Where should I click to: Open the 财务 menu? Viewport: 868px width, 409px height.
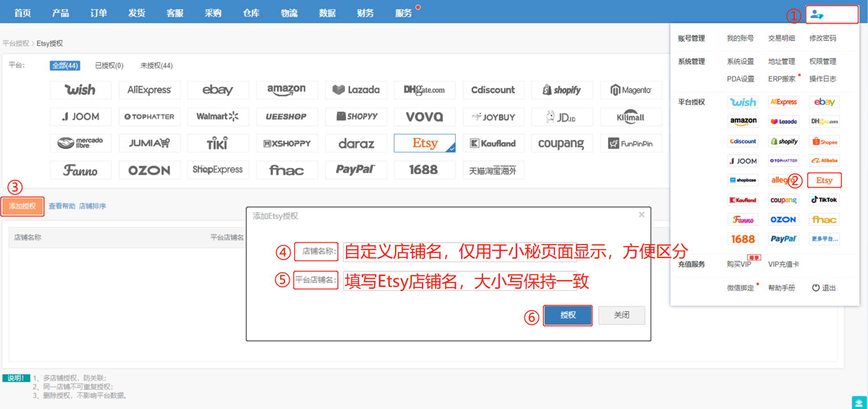[365, 13]
